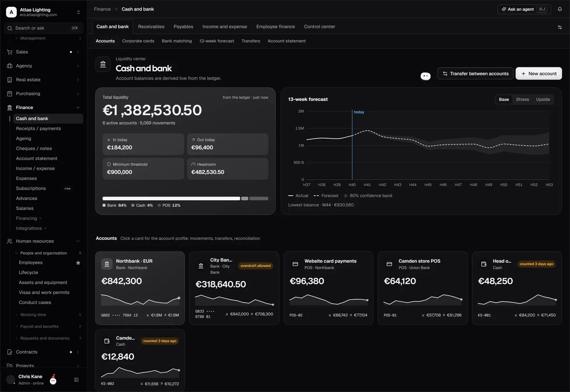Screen dimensions: 570x392
Task: Click the view settings sliders icon
Action: (x=560, y=27)
